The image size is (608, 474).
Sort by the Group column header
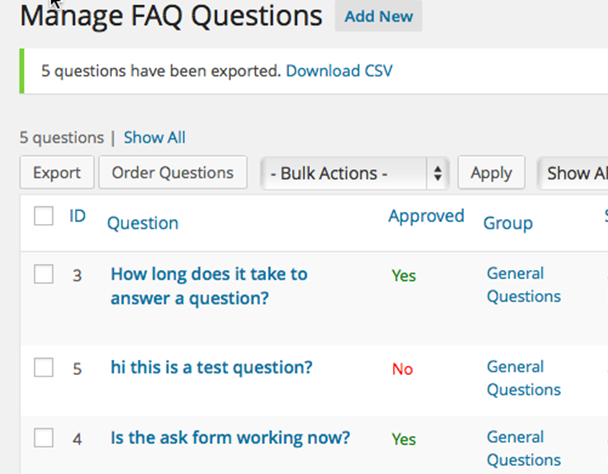click(508, 223)
